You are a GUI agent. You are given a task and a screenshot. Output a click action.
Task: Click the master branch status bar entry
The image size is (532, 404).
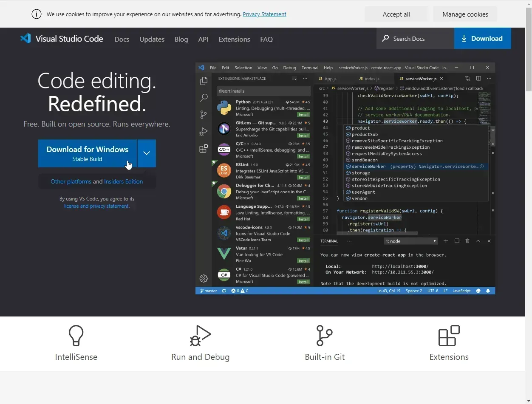pyautogui.click(x=208, y=291)
